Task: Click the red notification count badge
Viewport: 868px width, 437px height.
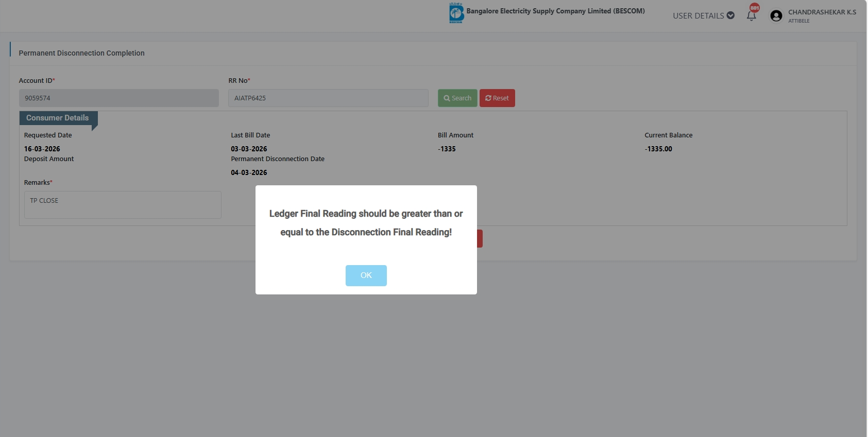Action: 755,8
